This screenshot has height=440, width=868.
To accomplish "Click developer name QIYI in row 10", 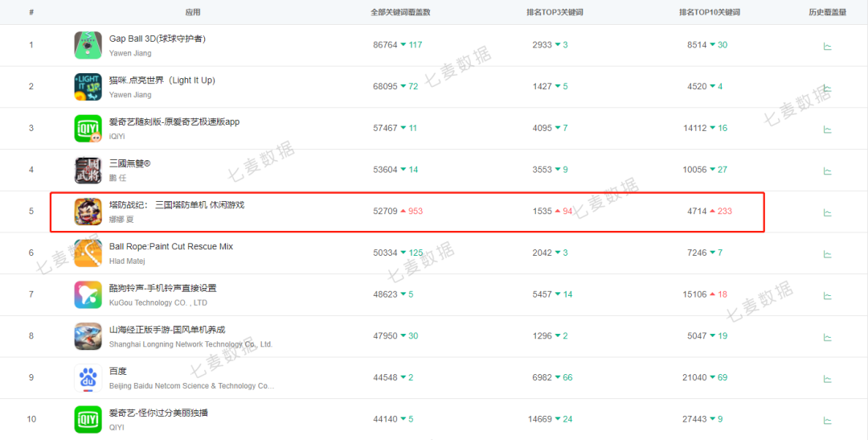I will pyautogui.click(x=117, y=427).
